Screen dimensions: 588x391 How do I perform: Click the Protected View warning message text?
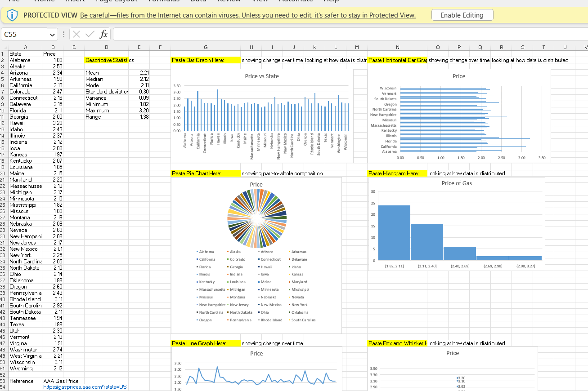248,15
